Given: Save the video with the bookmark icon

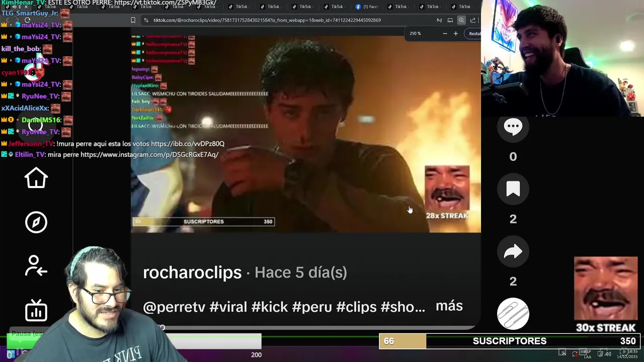Looking at the screenshot, I should point(513,189).
